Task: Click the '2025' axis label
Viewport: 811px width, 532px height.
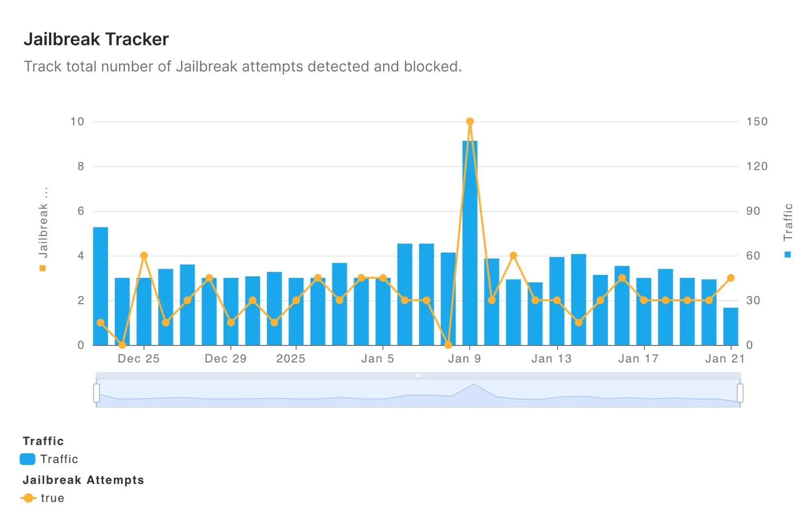Action: (x=291, y=359)
